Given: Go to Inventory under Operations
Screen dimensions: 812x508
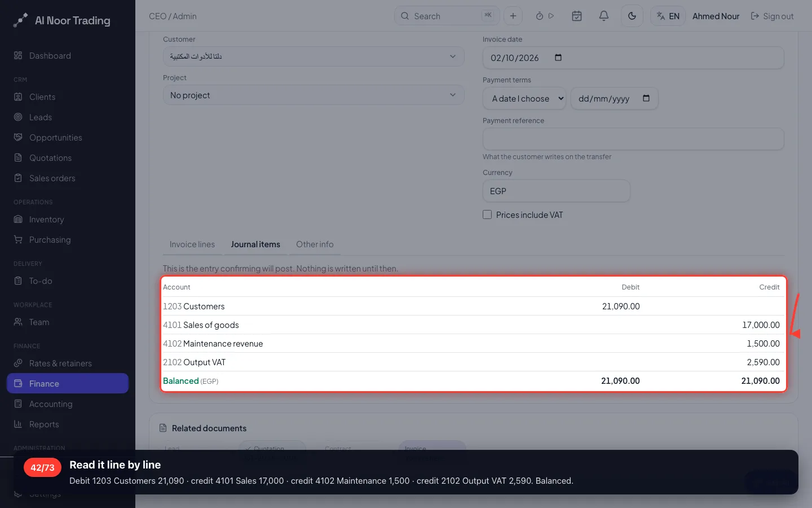Looking at the screenshot, I should [x=68, y=220].
